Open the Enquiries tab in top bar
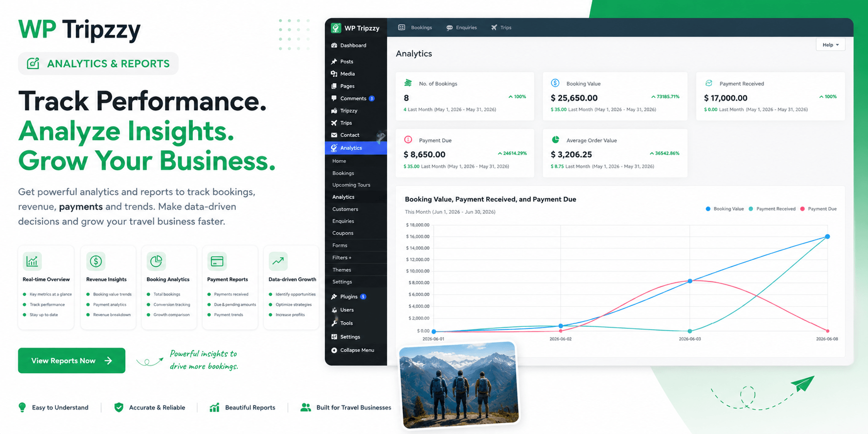The width and height of the screenshot is (868, 434). point(461,27)
